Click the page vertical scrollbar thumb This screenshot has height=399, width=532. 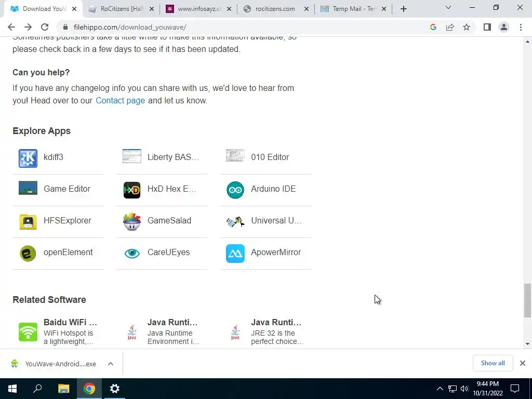pos(527,301)
